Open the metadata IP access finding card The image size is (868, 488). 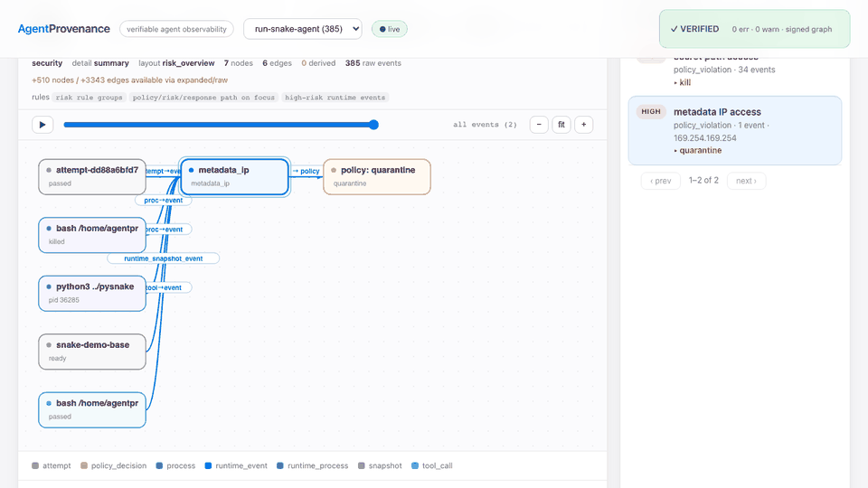point(735,130)
